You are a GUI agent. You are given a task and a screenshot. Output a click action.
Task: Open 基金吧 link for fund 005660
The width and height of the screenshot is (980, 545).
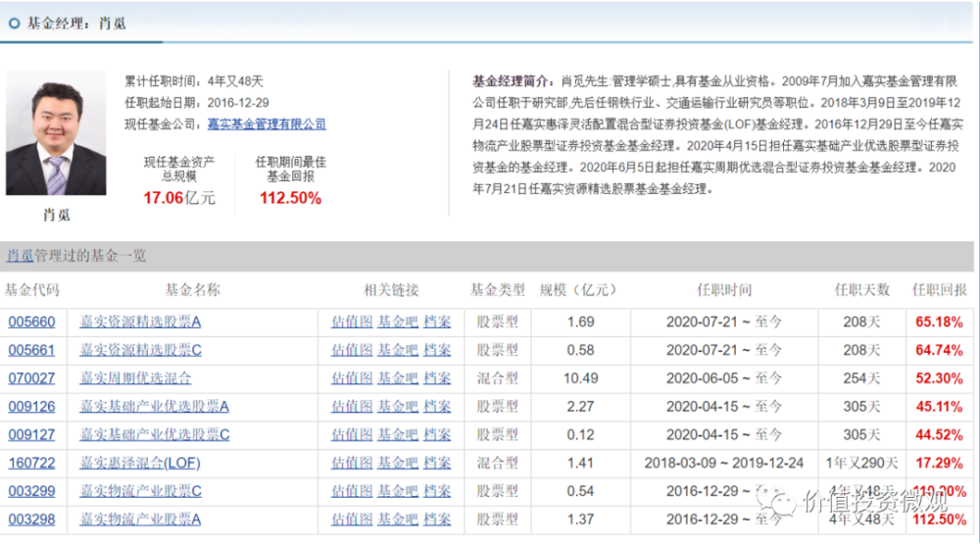398,322
